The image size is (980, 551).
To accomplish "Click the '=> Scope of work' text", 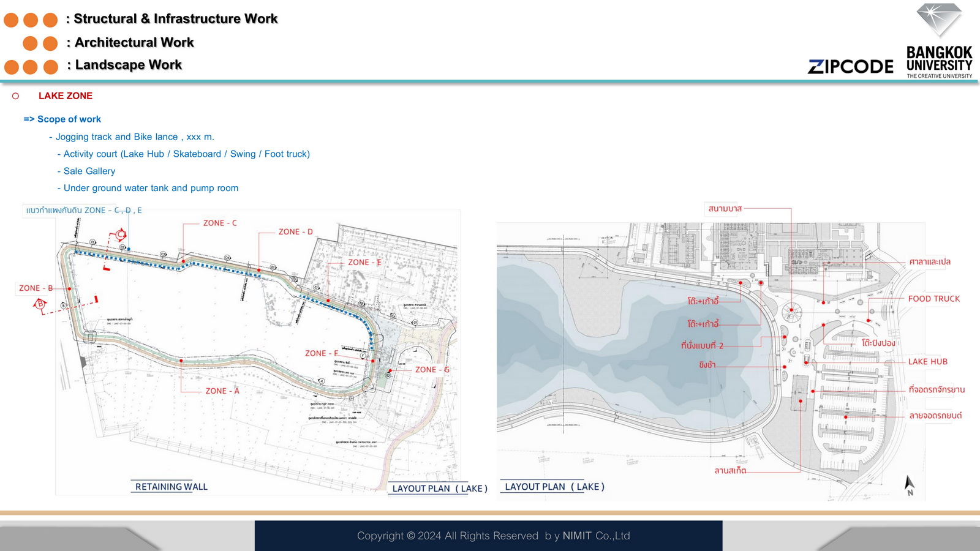I will coord(62,119).
